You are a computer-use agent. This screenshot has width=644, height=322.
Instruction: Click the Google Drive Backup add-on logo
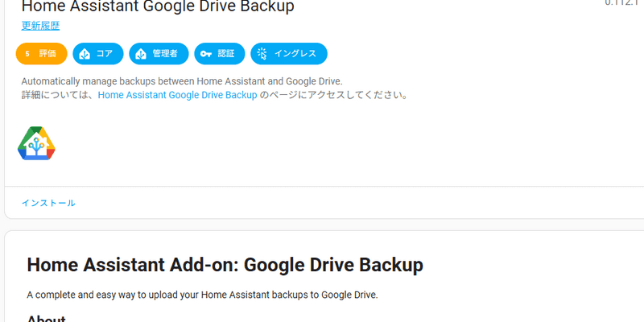36,143
